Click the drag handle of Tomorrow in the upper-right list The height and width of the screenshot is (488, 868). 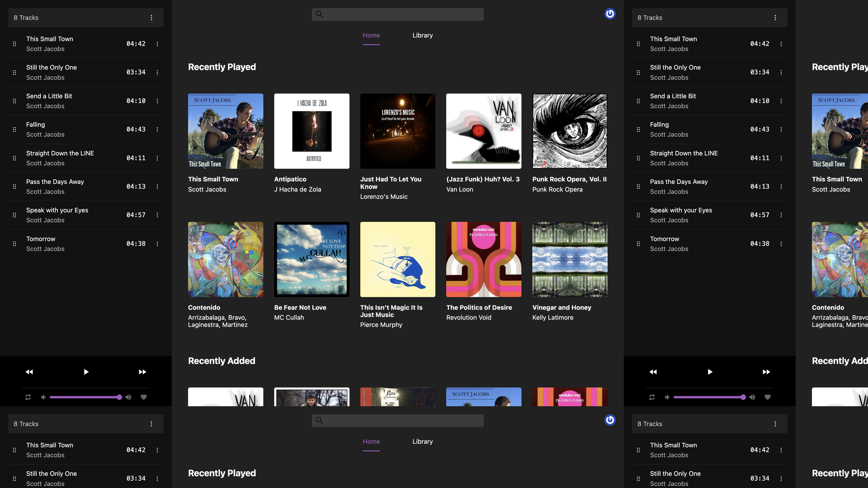[x=638, y=244]
